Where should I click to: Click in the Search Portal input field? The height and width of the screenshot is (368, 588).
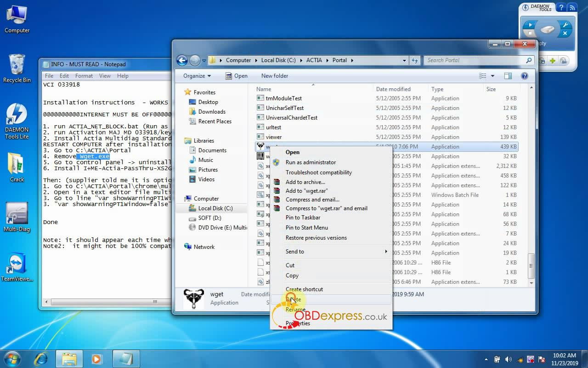tap(475, 60)
